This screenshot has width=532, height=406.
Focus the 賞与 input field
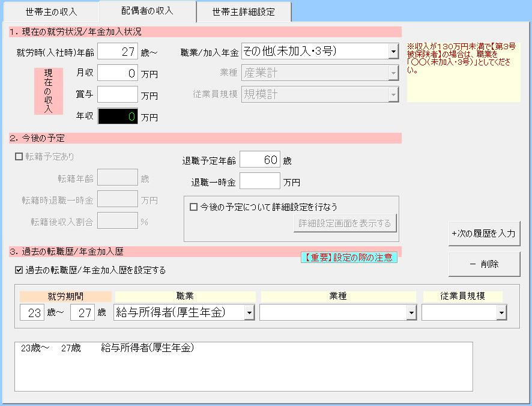coord(118,94)
